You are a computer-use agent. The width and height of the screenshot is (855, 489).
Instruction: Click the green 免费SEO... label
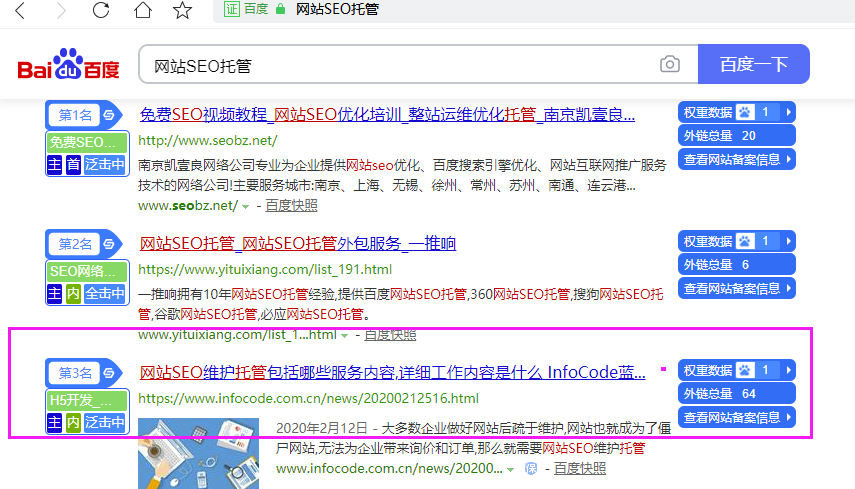pyautogui.click(x=87, y=142)
